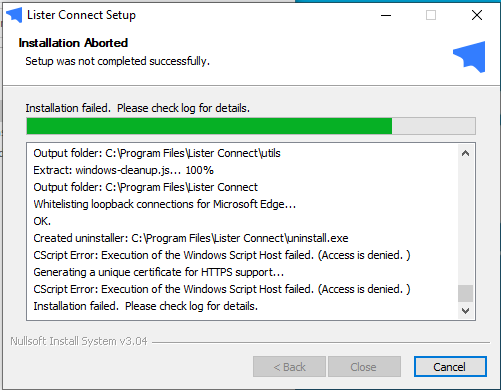This screenshot has height=390, width=501.
Task: Click the log scrollbar up arrow
Action: pyautogui.click(x=466, y=153)
